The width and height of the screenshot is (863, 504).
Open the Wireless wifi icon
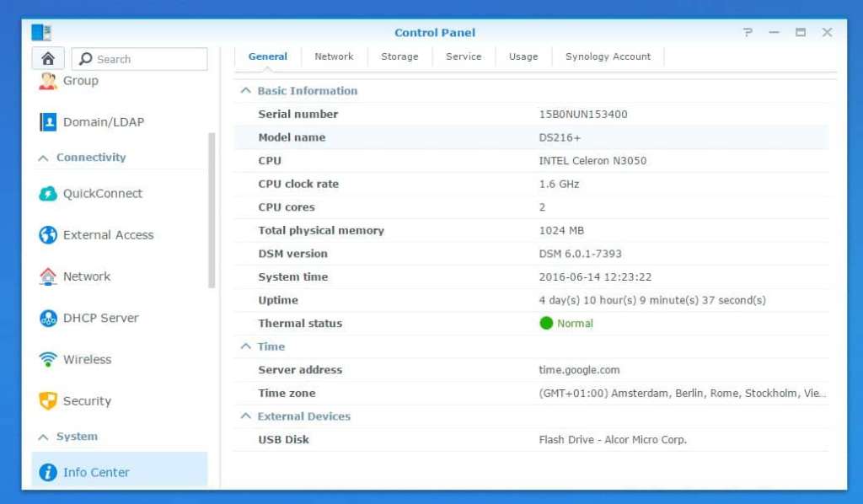(x=48, y=359)
